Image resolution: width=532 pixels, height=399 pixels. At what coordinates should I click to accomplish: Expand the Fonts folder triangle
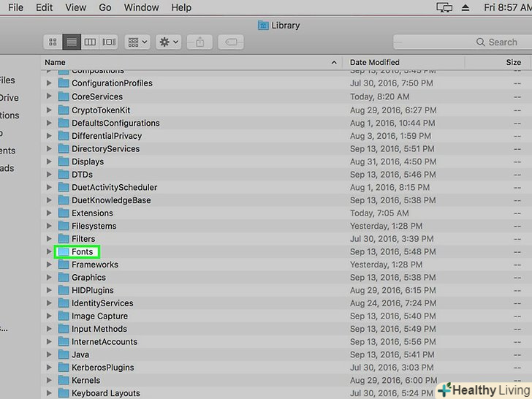pos(49,251)
